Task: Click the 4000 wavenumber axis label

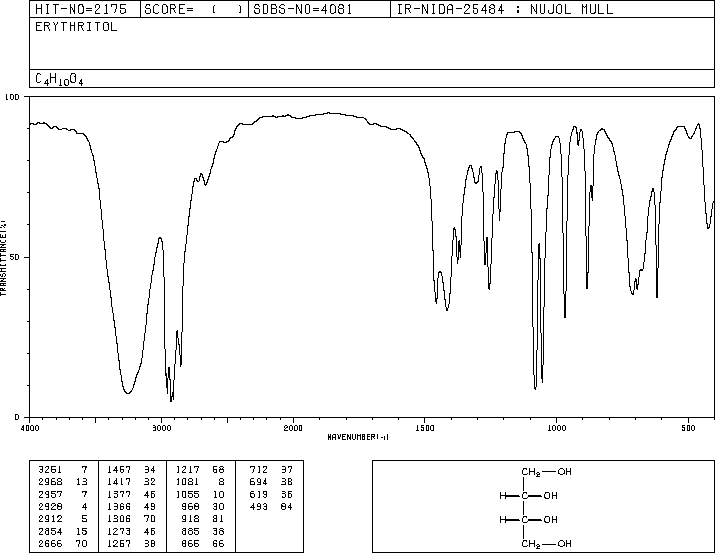Action: [30, 428]
